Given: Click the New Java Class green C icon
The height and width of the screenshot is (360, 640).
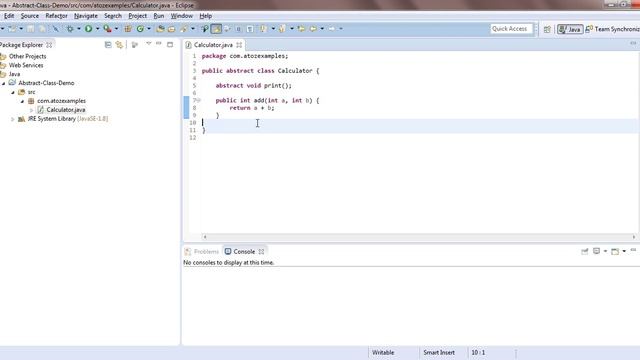Looking at the screenshot, I should point(140,29).
